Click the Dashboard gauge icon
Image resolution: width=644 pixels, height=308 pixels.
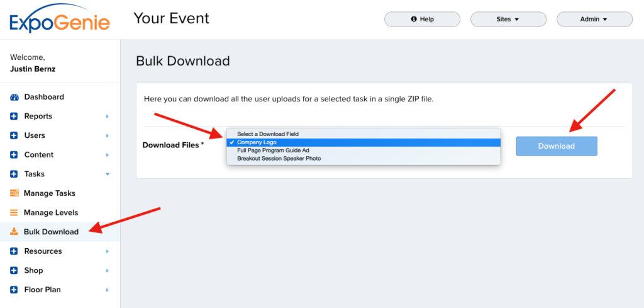(14, 97)
